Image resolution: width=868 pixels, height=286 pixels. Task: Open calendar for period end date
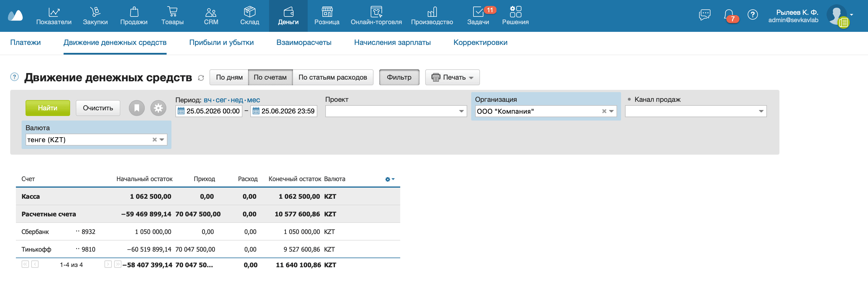[x=256, y=111]
